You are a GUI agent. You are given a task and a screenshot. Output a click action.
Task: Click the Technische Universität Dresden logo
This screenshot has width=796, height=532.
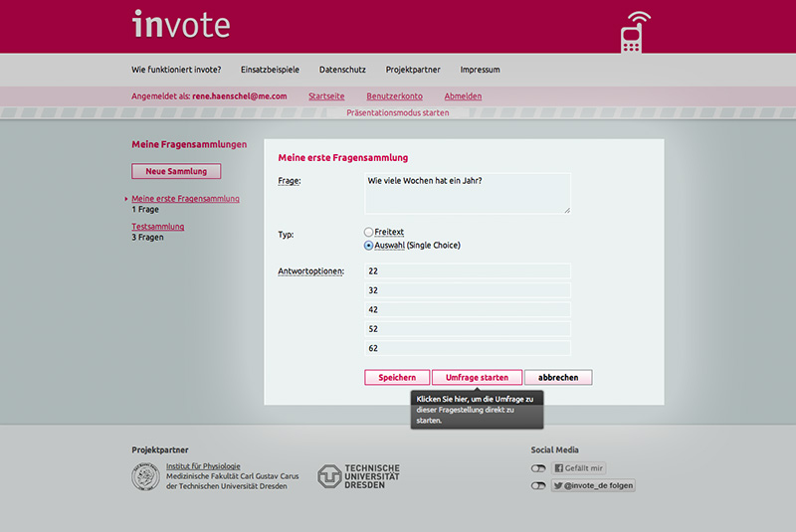[358, 476]
